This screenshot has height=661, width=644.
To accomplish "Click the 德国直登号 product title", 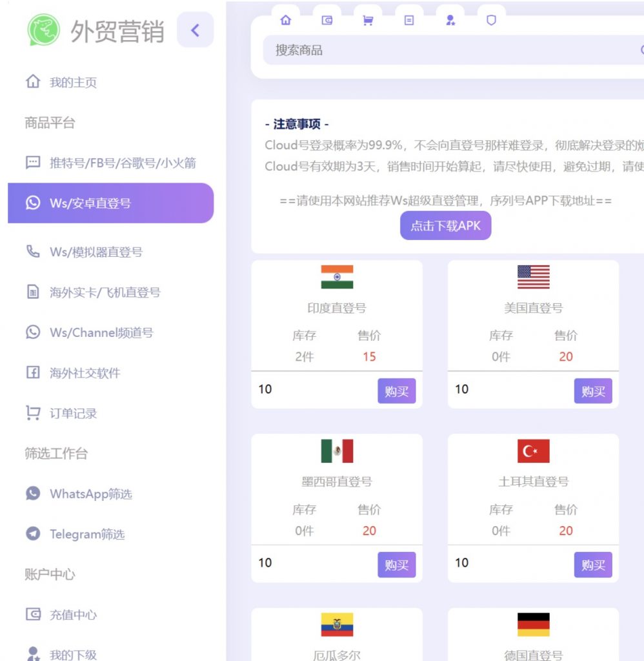I will click(534, 655).
